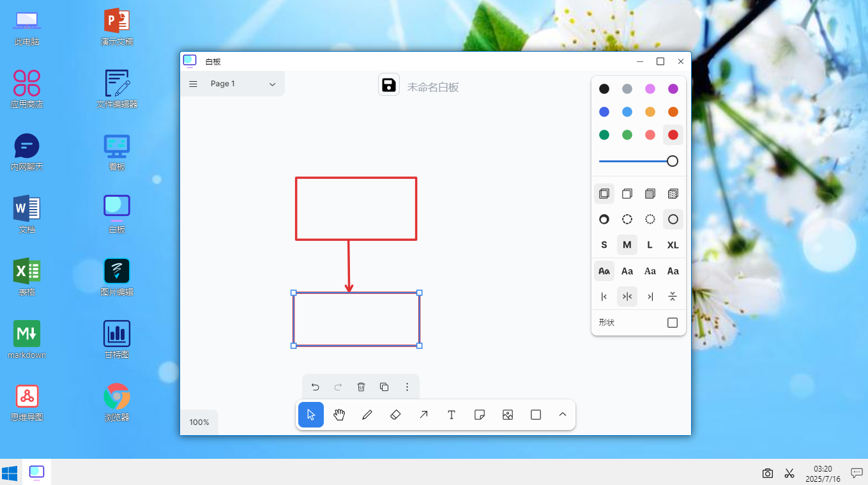Open the 形状 shape type picker
The height and width of the screenshot is (485, 868).
pyautogui.click(x=673, y=323)
